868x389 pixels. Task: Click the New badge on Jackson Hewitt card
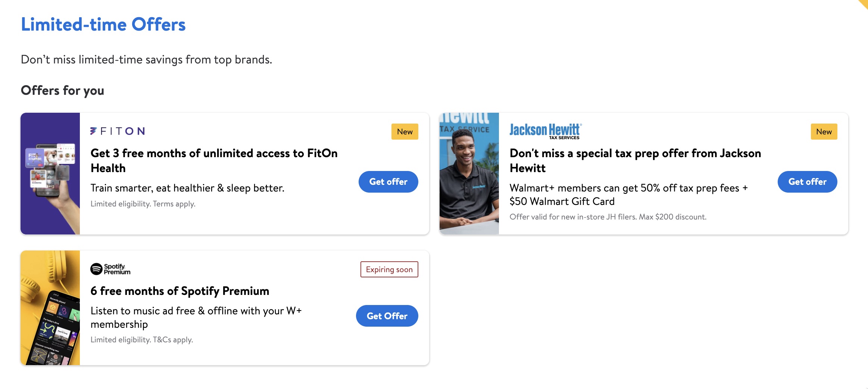824,132
